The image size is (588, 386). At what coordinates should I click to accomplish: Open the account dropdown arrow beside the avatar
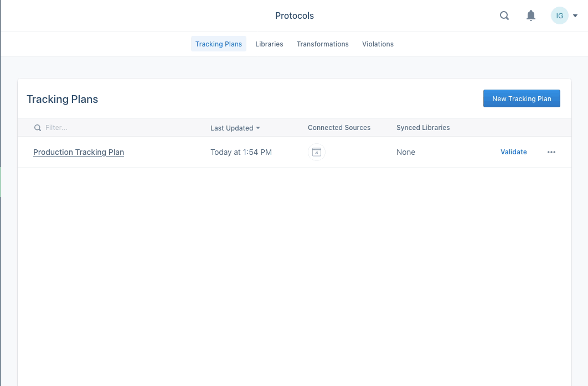pyautogui.click(x=575, y=15)
